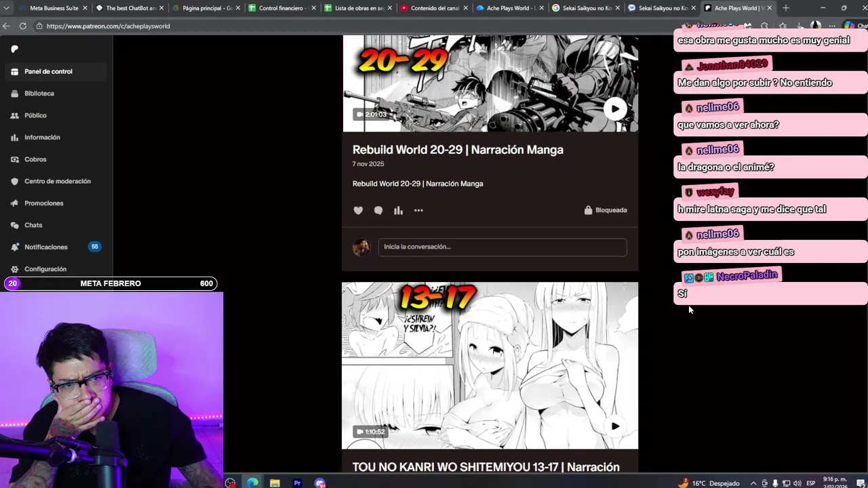
Task: Open Configuración in the sidebar
Action: (x=56, y=269)
